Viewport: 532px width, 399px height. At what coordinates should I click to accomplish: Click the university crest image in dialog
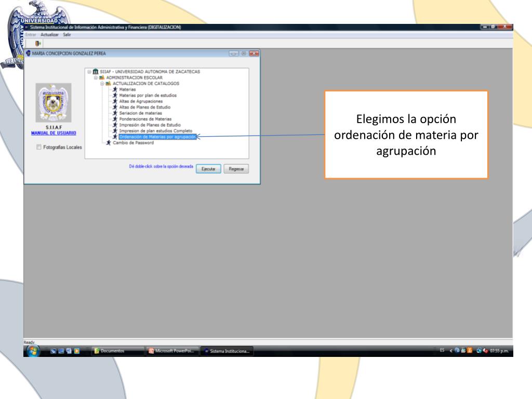[x=54, y=103]
